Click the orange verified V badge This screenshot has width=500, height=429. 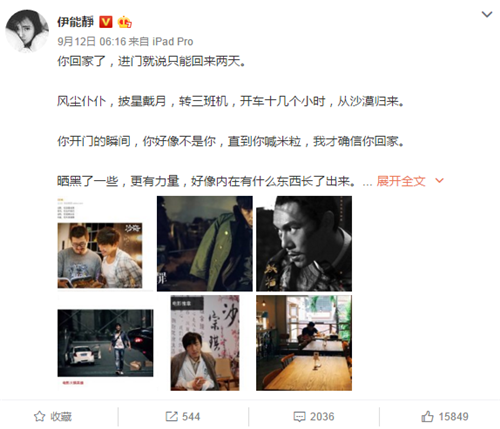[106, 22]
